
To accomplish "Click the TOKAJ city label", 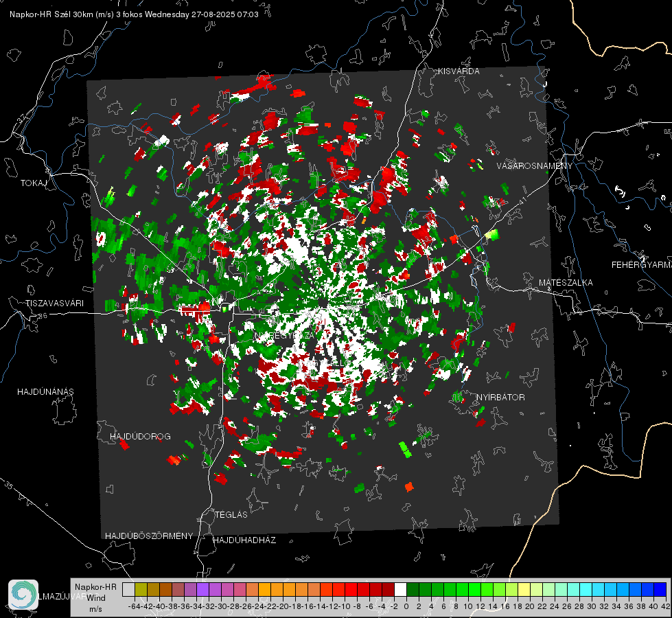I will [x=34, y=183].
